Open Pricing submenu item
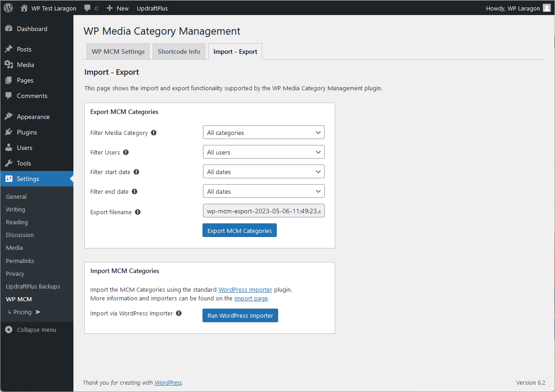555x392 pixels. pyautogui.click(x=22, y=312)
